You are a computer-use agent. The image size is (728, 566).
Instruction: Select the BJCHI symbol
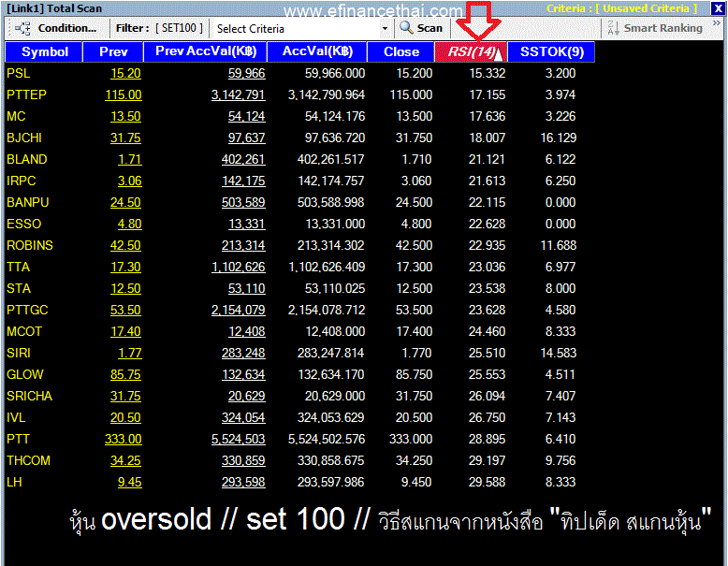tap(24, 138)
